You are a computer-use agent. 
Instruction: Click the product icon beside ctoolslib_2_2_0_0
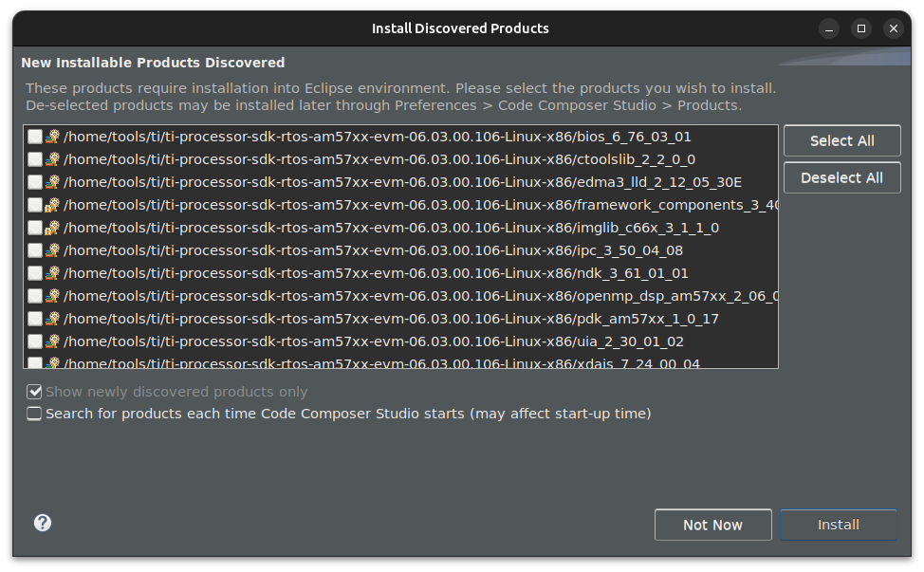pos(53,159)
